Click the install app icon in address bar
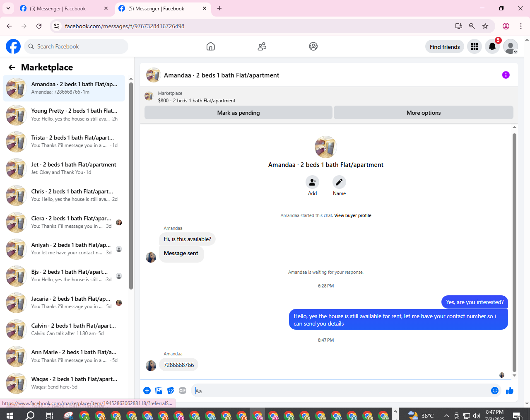The height and width of the screenshot is (420, 530). 458,26
